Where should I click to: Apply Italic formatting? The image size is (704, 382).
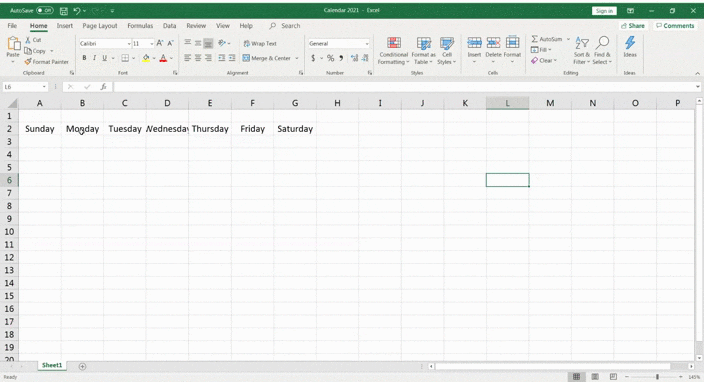coord(94,58)
